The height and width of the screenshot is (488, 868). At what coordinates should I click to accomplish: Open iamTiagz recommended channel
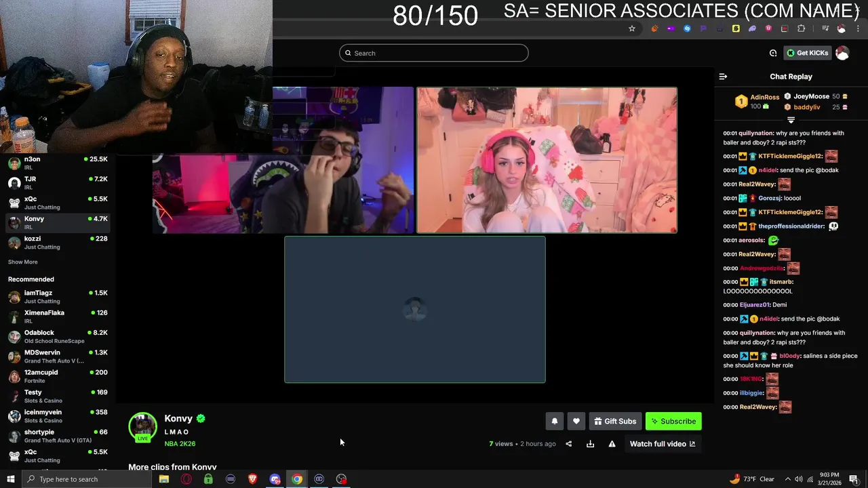click(58, 297)
